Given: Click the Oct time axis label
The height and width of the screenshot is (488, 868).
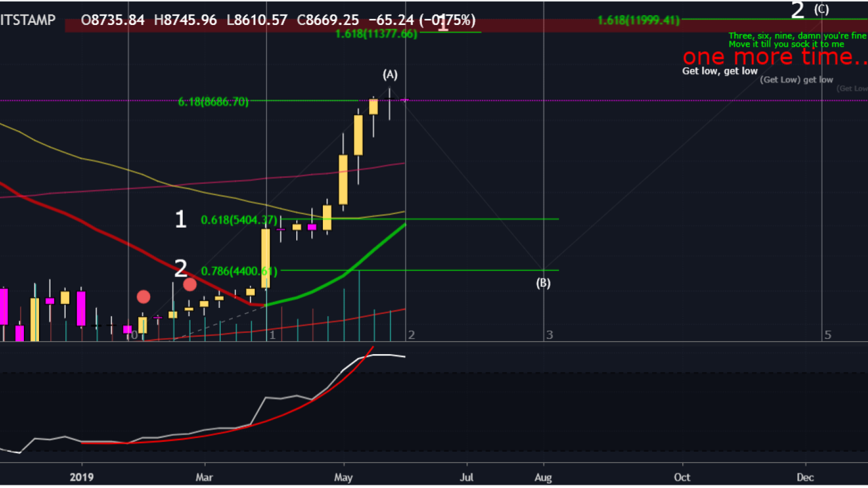Looking at the screenshot, I should pos(682,477).
